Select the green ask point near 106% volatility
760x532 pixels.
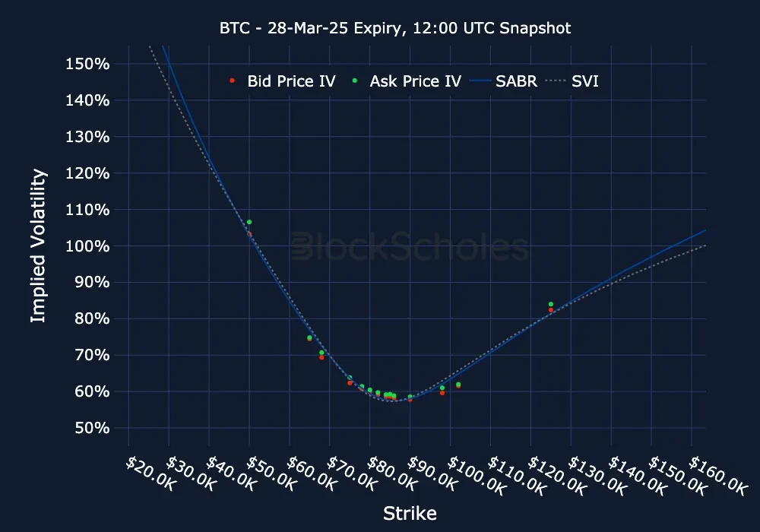tap(249, 222)
